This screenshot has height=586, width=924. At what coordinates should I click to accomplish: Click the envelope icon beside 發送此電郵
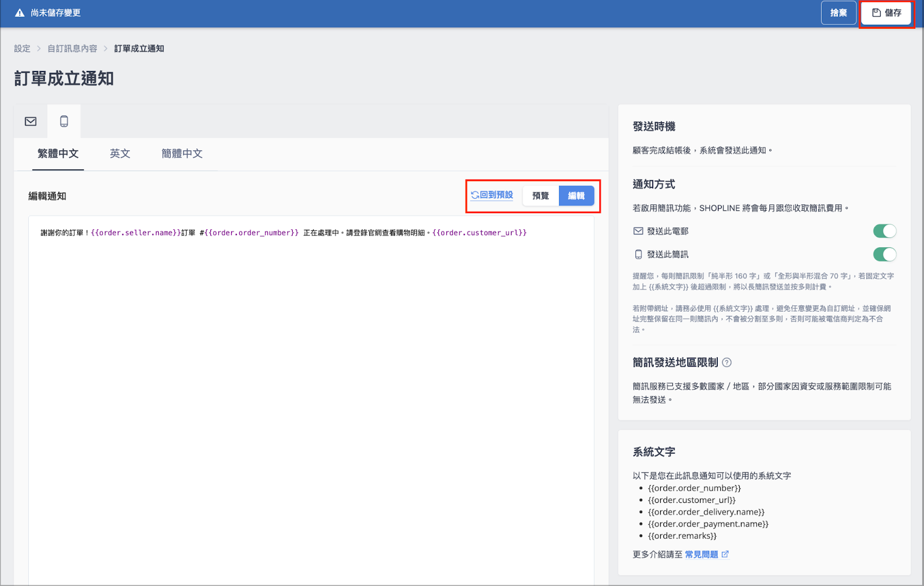coord(638,231)
